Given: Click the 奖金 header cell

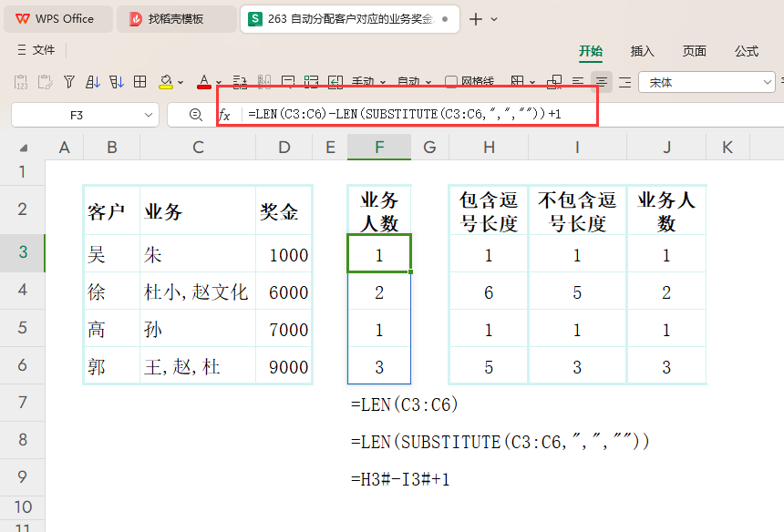Looking at the screenshot, I should [284, 210].
